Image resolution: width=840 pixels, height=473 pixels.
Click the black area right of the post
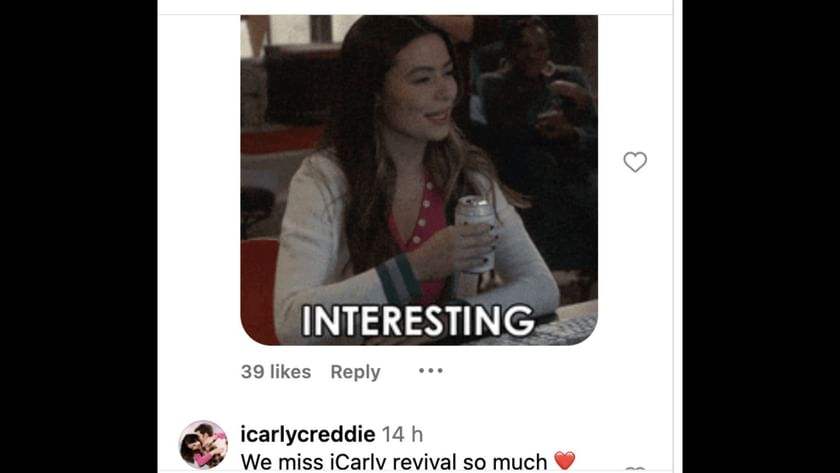761,236
